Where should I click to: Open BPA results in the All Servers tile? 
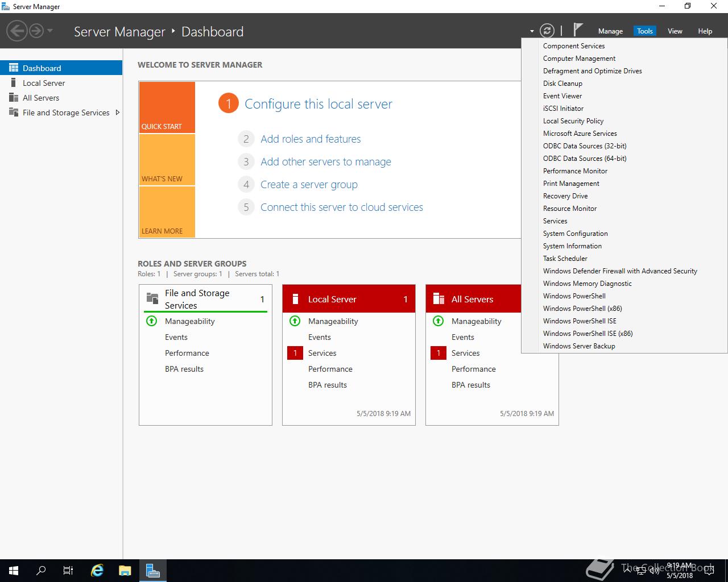[471, 385]
